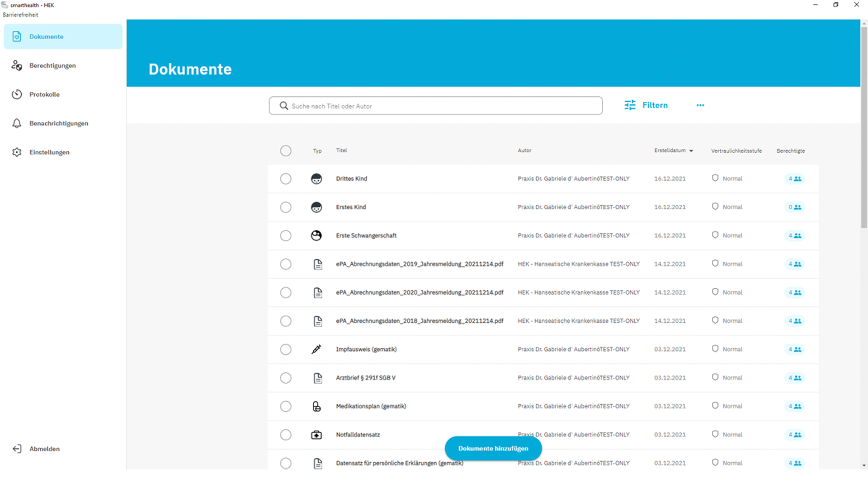Tick checkbox for ePA_Abrechnungsdaten_2019 document
The height and width of the screenshot is (488, 868).
point(286,264)
